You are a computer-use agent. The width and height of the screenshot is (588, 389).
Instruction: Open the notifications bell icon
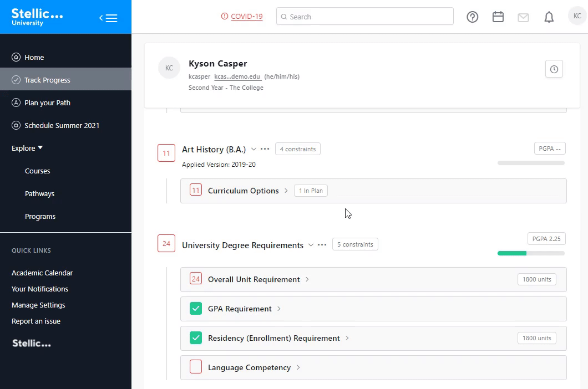[x=549, y=17]
